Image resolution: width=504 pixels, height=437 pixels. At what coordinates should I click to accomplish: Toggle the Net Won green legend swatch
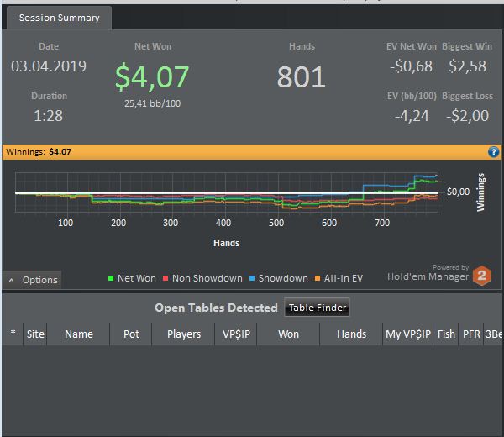(111, 278)
